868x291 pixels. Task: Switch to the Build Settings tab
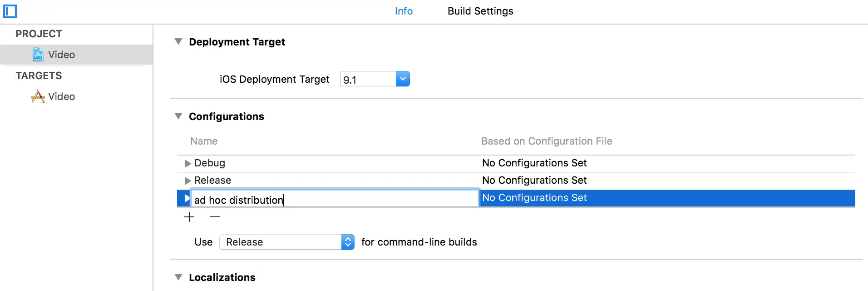[480, 11]
